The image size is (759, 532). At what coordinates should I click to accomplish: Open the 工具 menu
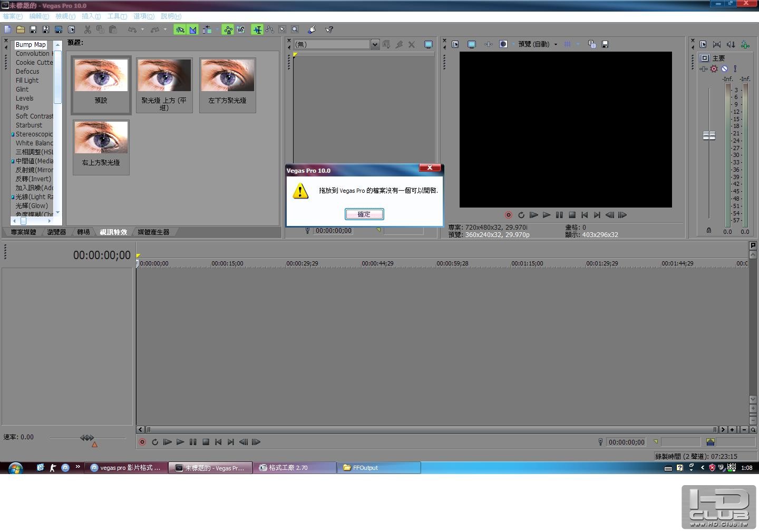click(x=117, y=16)
